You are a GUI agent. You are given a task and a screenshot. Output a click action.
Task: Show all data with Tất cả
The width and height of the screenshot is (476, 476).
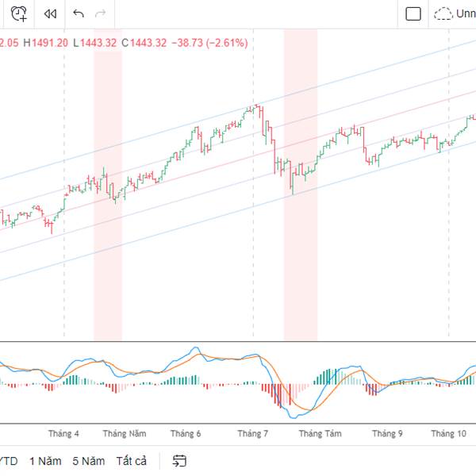(131, 461)
